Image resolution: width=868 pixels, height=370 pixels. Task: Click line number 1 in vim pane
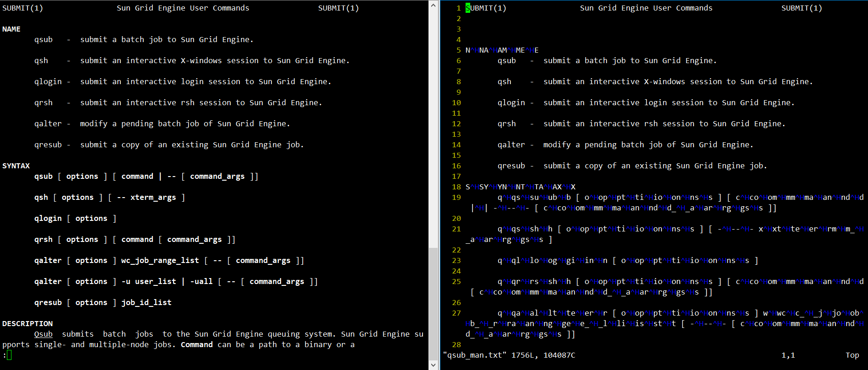[x=459, y=8]
